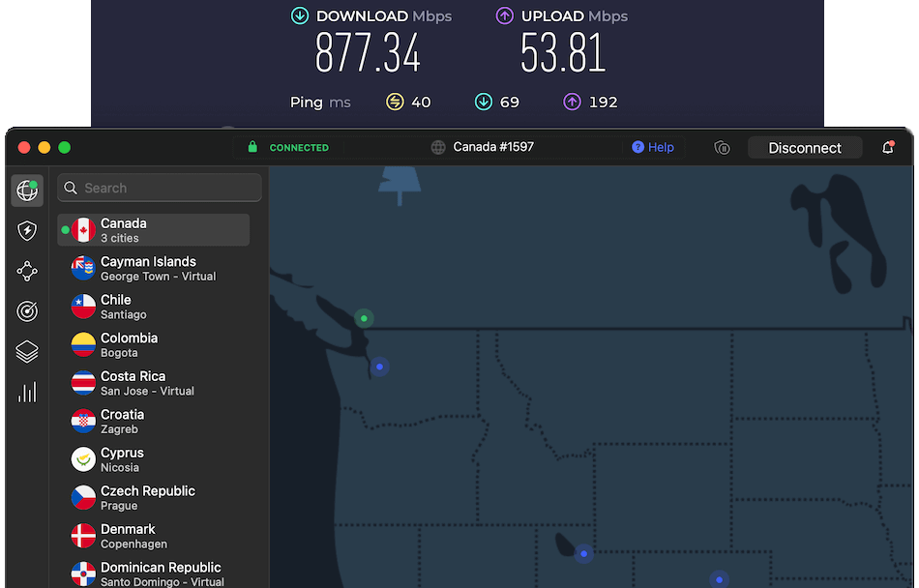
Task: Open the notifications bell icon
Action: pos(888,148)
